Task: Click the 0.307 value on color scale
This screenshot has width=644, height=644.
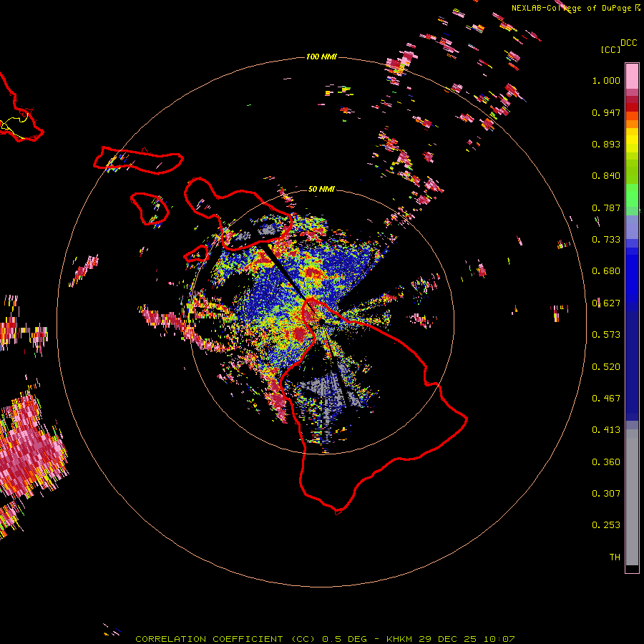Action: click(x=606, y=494)
